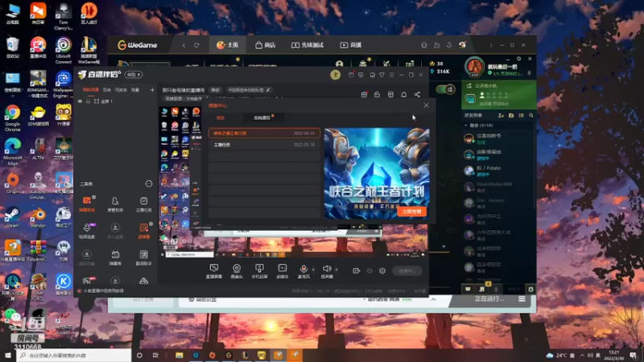Open the vertical mode dropdown beside logo
644x362 pixels.
(x=133, y=75)
